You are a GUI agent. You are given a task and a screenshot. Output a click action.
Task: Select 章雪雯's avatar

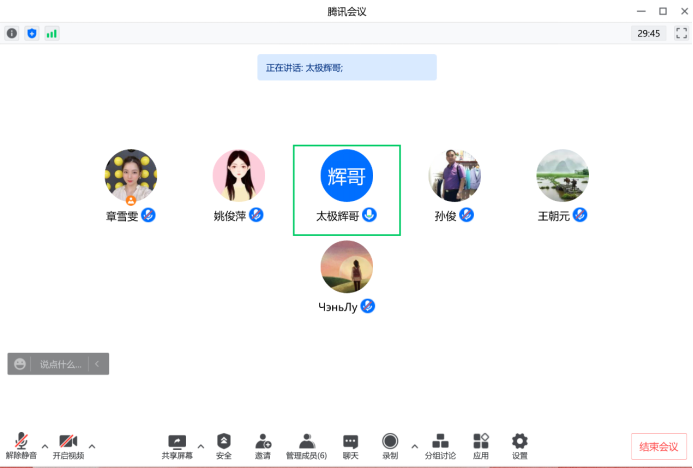point(131,175)
